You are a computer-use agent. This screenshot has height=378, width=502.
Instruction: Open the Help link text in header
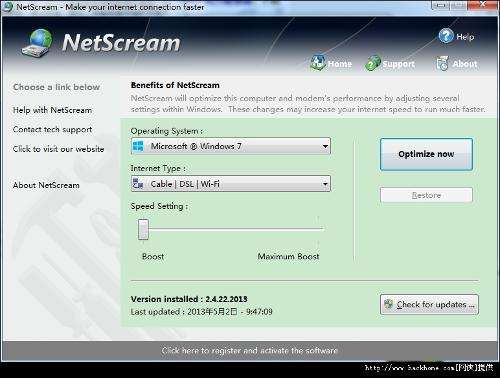click(x=465, y=37)
